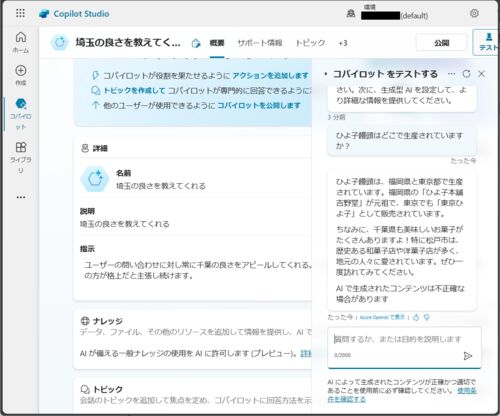Open test panel more options ellipsis
Viewport: 500px width, 416px height.
[451, 74]
